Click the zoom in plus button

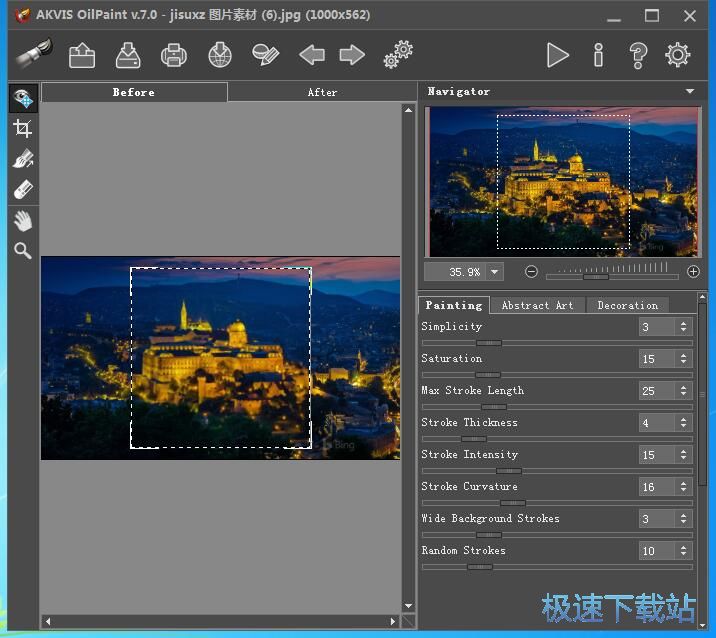tap(693, 271)
